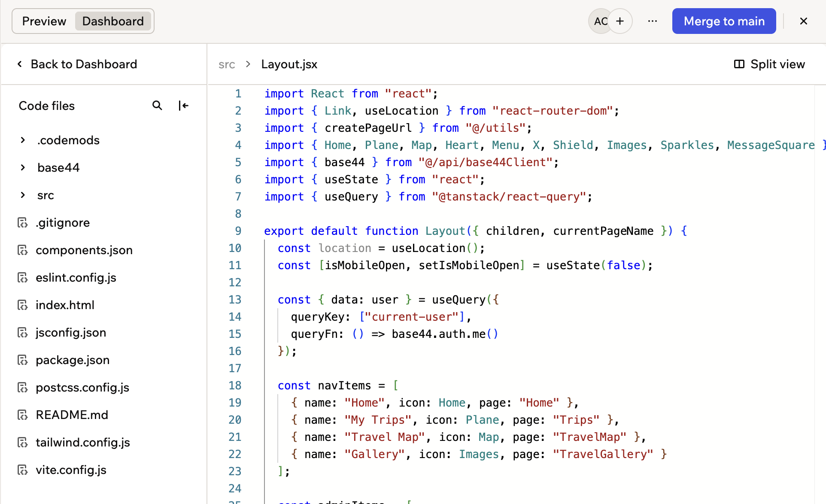This screenshot has height=504, width=826.
Task: Open eslint.config.js
Action: point(76,278)
